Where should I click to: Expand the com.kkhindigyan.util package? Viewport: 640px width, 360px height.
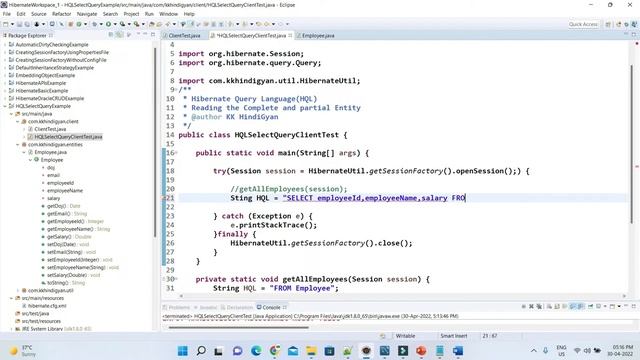(x=18, y=291)
